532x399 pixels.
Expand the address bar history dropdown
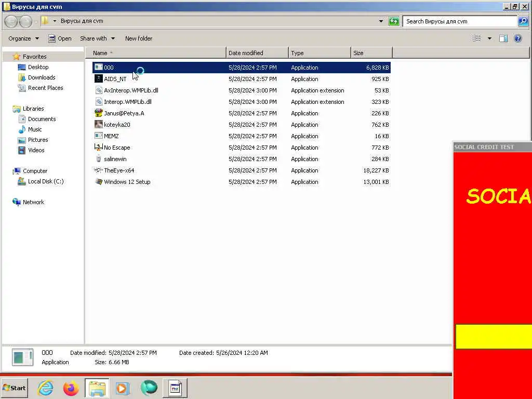[381, 21]
